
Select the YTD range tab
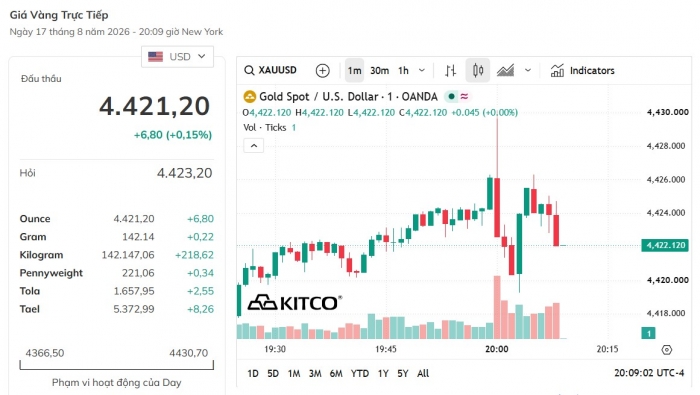tap(359, 374)
